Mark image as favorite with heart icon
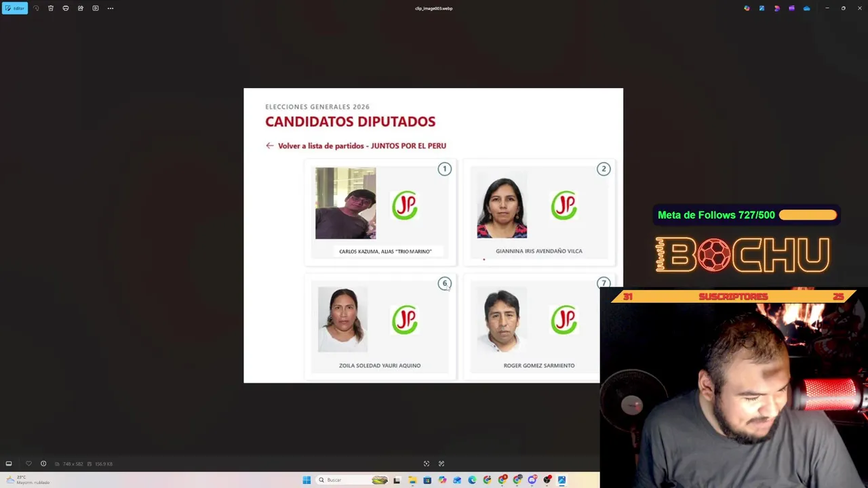This screenshot has width=868, height=488. click(28, 464)
